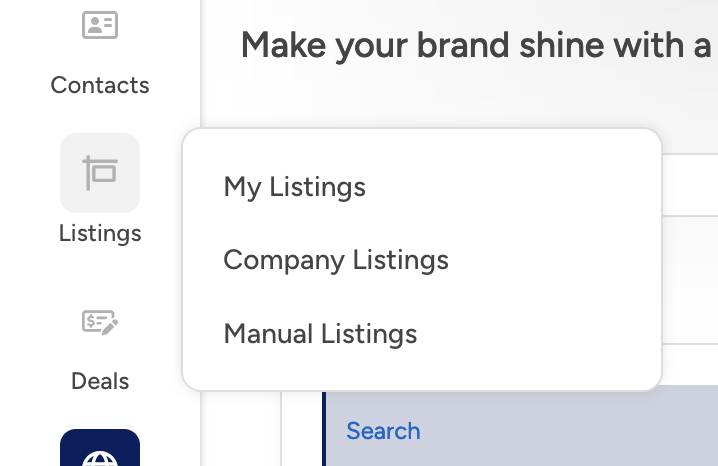Switch to manually entered listings

320,333
